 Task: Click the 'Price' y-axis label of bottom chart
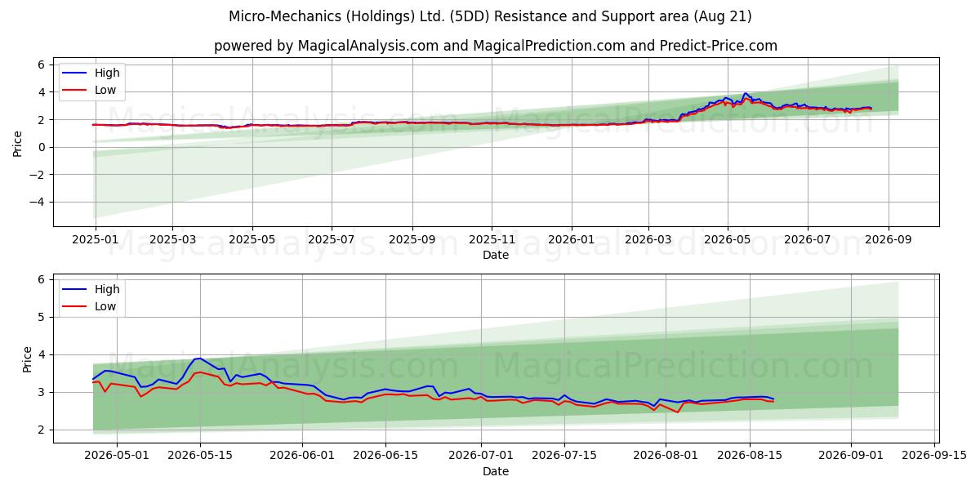click(28, 358)
